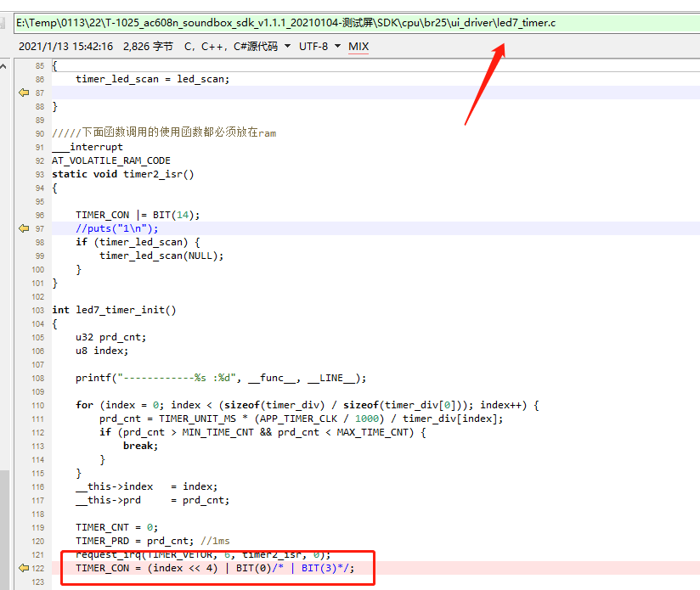Click the "u8 index;" declaration
Viewport: 700px width, 590px height.
102,351
